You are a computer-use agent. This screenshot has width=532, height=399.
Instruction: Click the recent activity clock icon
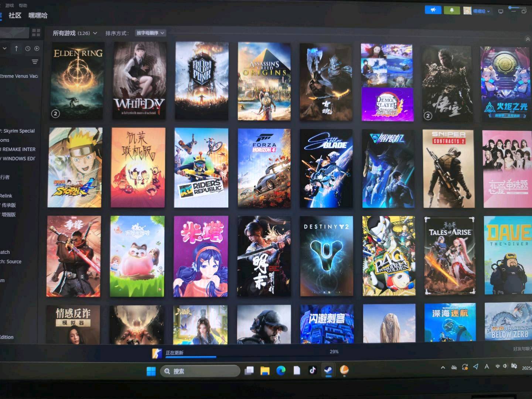click(28, 48)
